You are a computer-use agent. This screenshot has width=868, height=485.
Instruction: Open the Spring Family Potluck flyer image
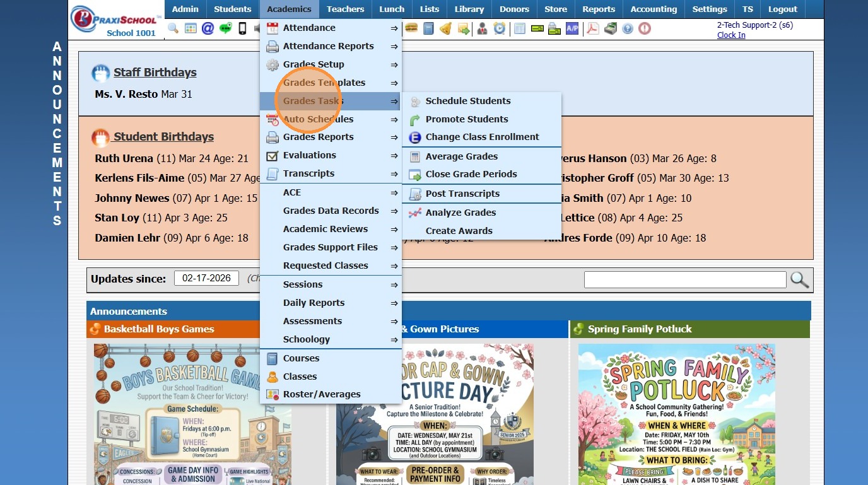click(677, 414)
